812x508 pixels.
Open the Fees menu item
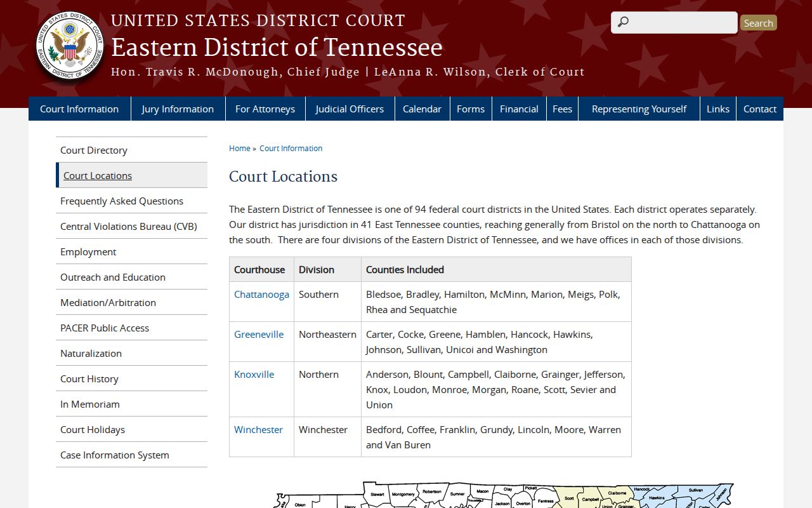click(x=562, y=109)
